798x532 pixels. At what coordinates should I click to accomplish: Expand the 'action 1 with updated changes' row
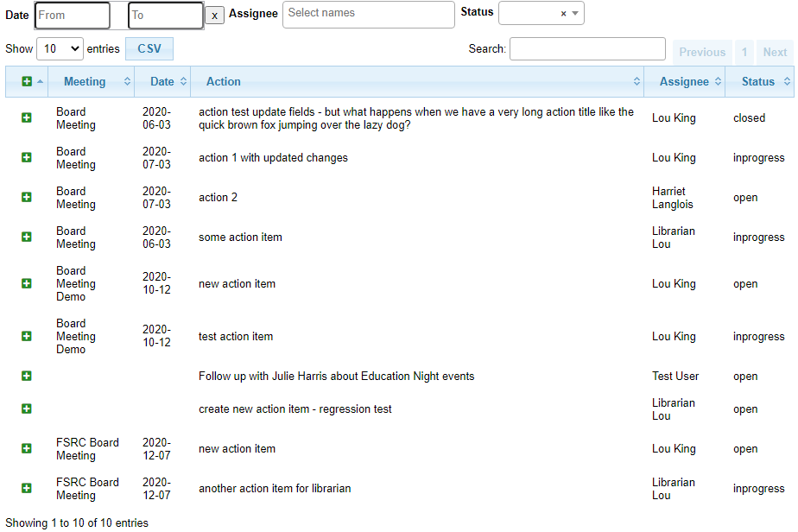[x=27, y=157]
